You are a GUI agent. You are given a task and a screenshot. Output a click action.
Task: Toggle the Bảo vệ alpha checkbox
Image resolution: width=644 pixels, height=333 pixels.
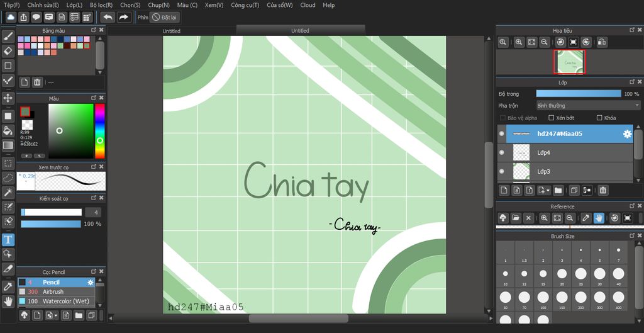click(502, 118)
